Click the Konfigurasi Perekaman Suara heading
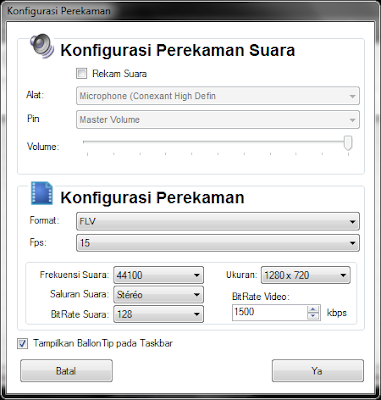This screenshot has height=400, width=381. (x=177, y=51)
